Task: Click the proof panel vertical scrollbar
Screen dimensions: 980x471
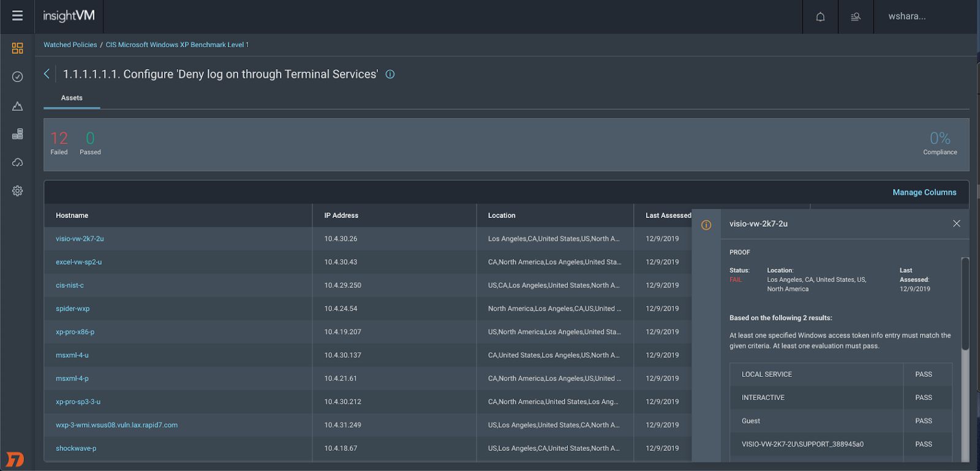Action: click(x=965, y=304)
